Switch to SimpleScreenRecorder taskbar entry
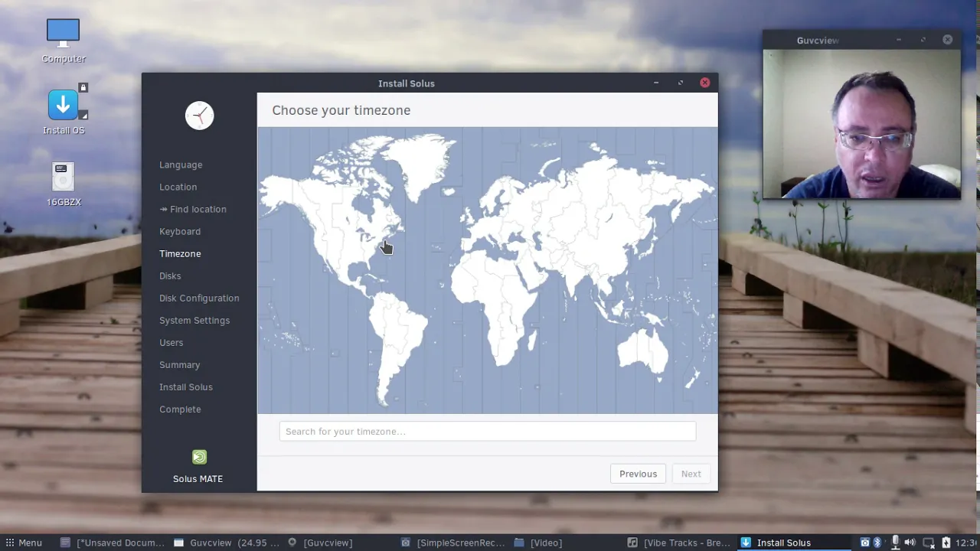The height and width of the screenshot is (551, 980). (452, 543)
